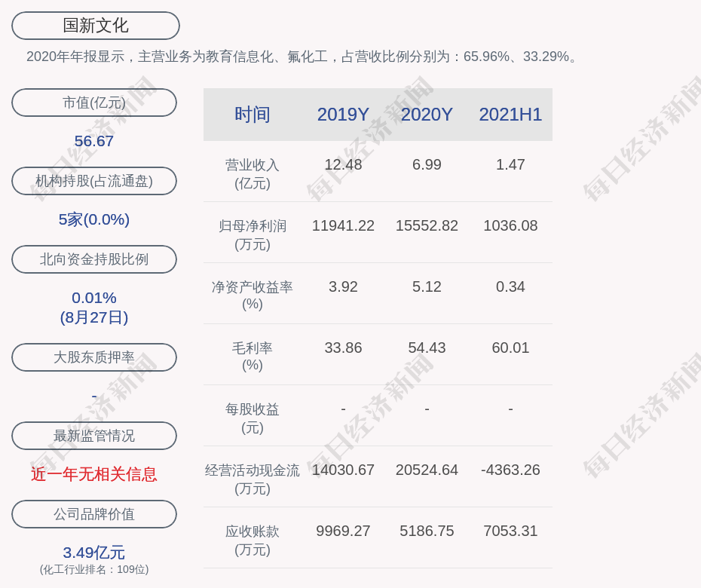The image size is (701, 588).
Task: Select the 最新监管情况 label pill
Action: coord(94,436)
